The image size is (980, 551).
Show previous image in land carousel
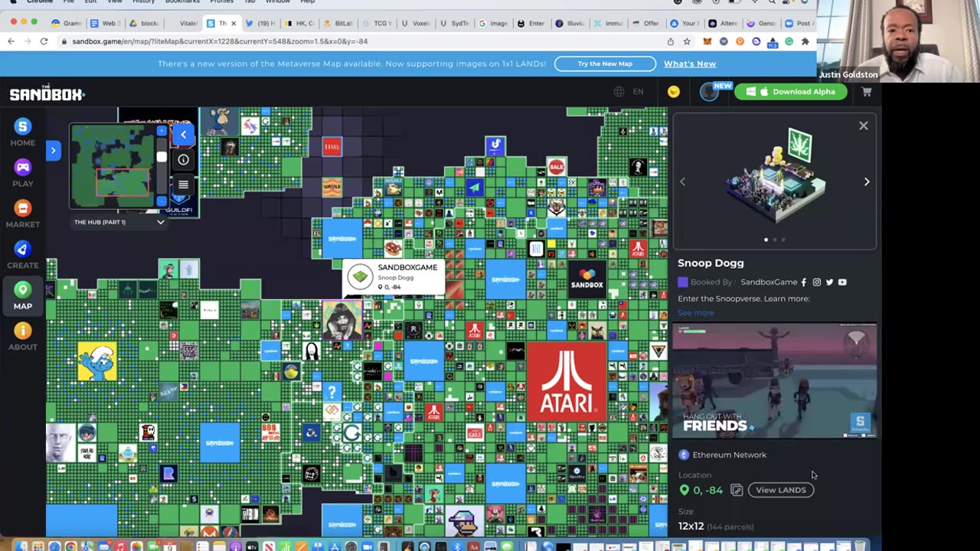[683, 181]
